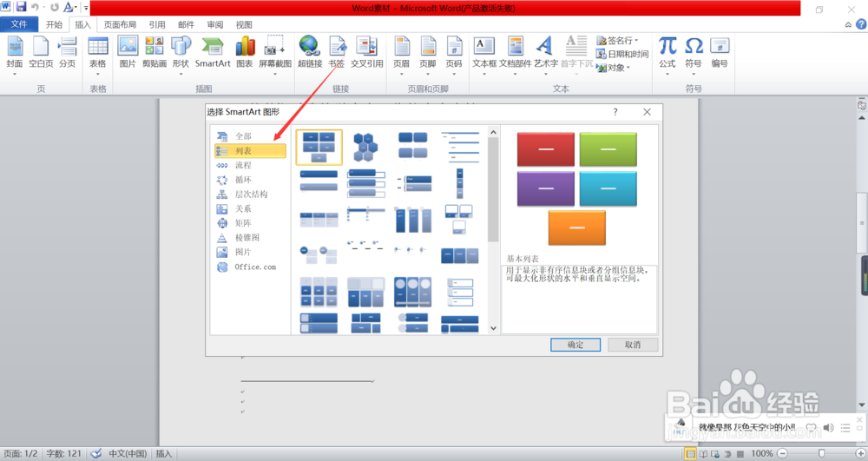Switch to the Mailings (邮件) tab
Viewport: 868px width, 461px height.
point(186,24)
